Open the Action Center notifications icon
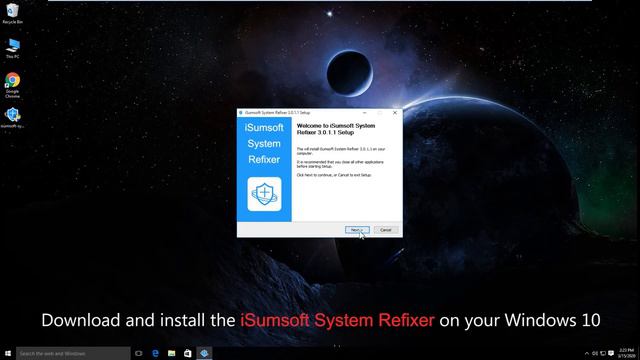Image resolution: width=640 pixels, height=360 pixels. [x=611, y=353]
